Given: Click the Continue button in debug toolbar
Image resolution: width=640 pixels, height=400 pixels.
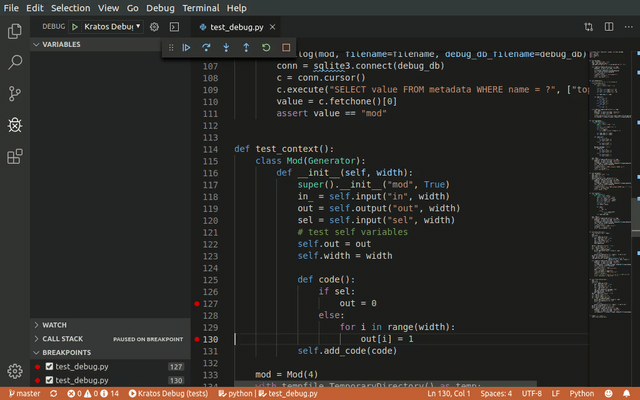Looking at the screenshot, I should tap(186, 47).
